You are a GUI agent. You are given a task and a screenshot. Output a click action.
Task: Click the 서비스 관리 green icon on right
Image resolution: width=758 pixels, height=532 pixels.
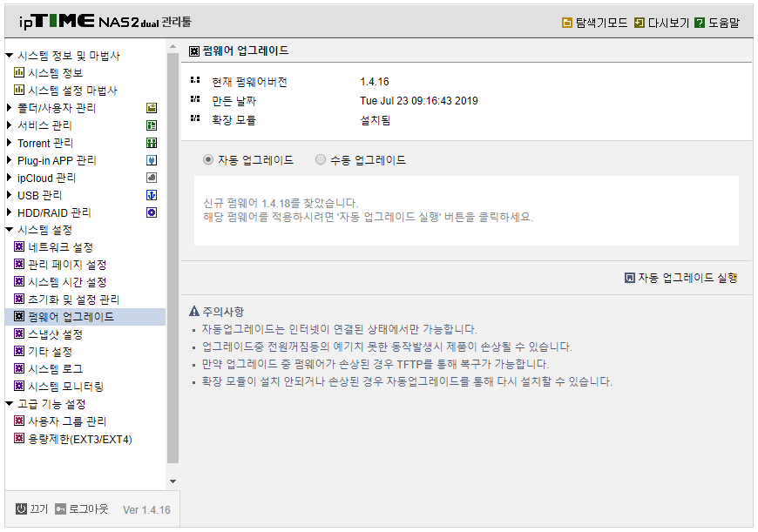point(152,125)
